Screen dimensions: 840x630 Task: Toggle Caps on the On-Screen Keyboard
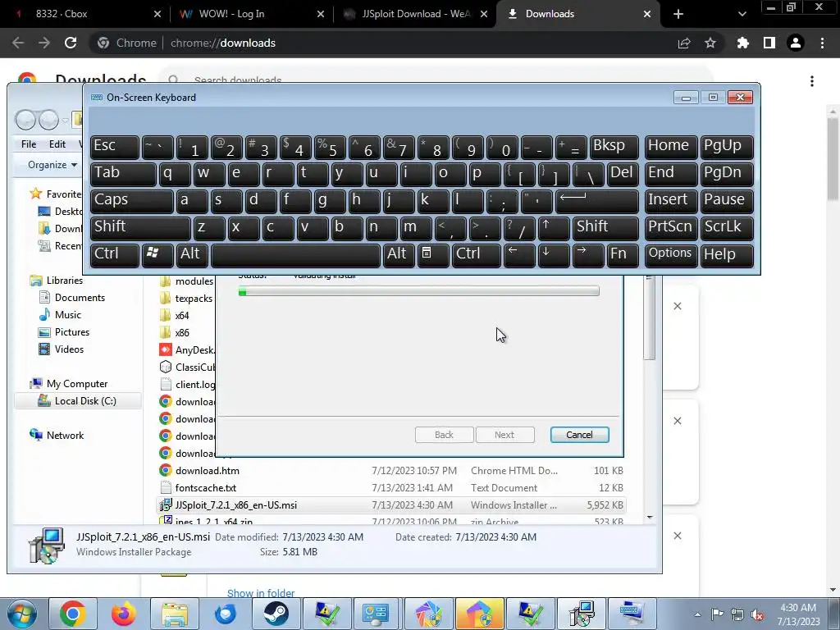tap(132, 201)
